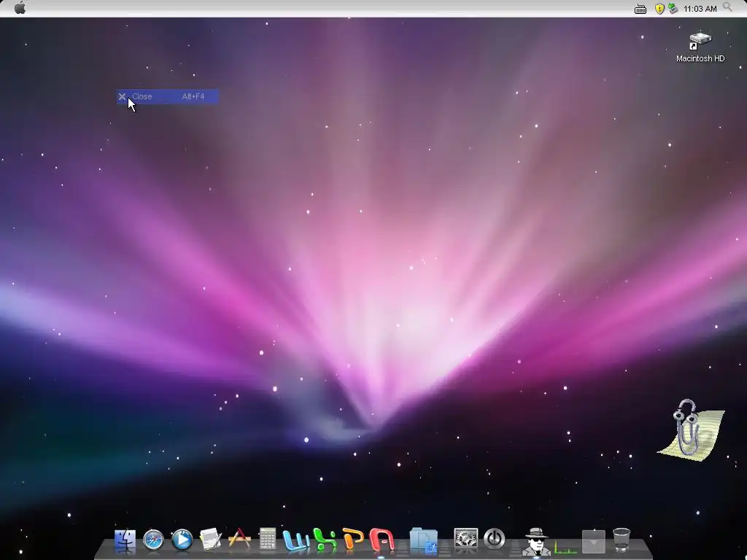The height and width of the screenshot is (560, 747).
Task: Open Finder from the dock
Action: (x=125, y=540)
